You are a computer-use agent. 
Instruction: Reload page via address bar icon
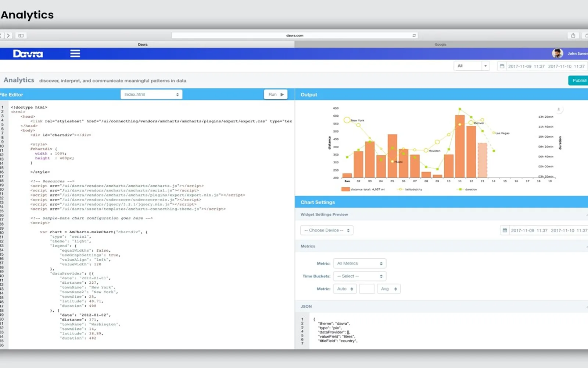(x=414, y=36)
